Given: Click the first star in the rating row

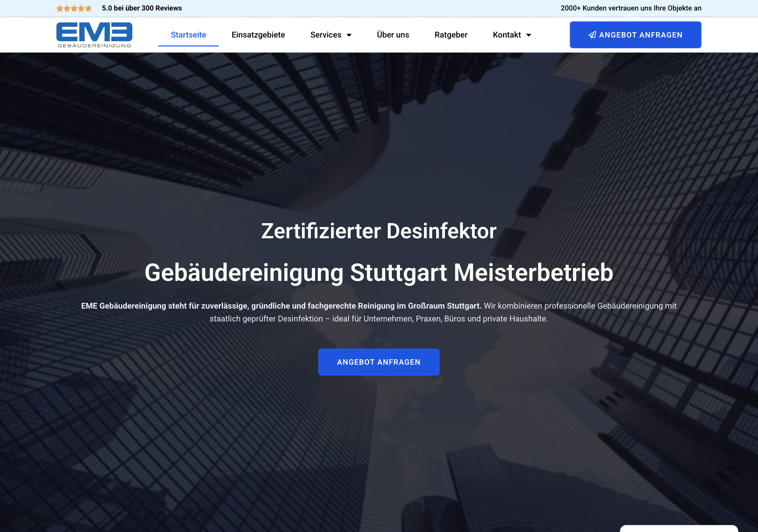Looking at the screenshot, I should [60, 8].
